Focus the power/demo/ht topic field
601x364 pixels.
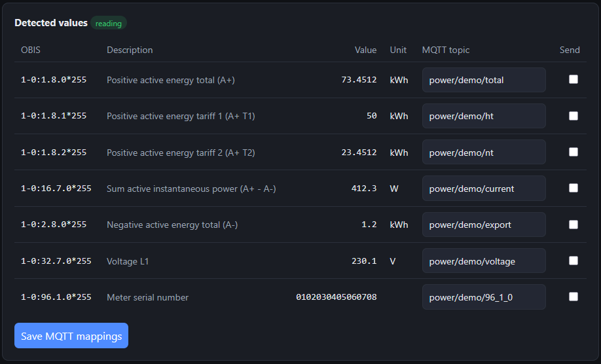point(484,116)
